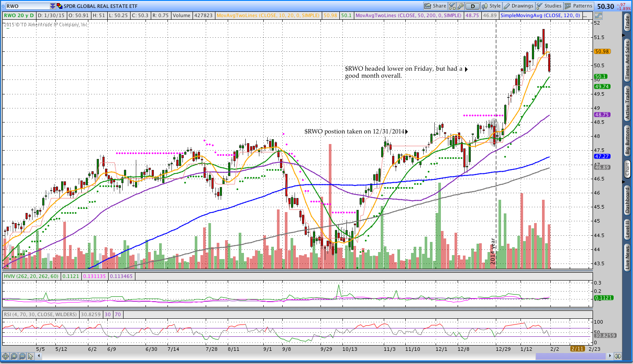Open the Active Trader side tab

(628, 103)
